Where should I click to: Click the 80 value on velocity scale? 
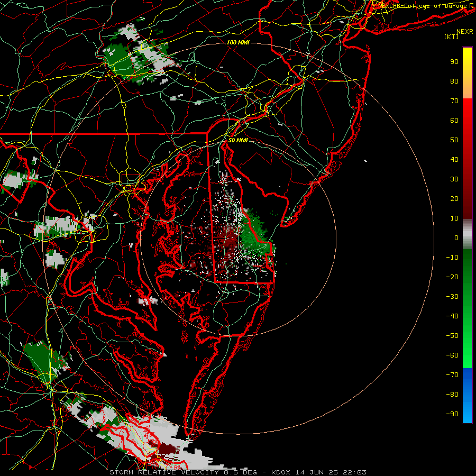(454, 81)
